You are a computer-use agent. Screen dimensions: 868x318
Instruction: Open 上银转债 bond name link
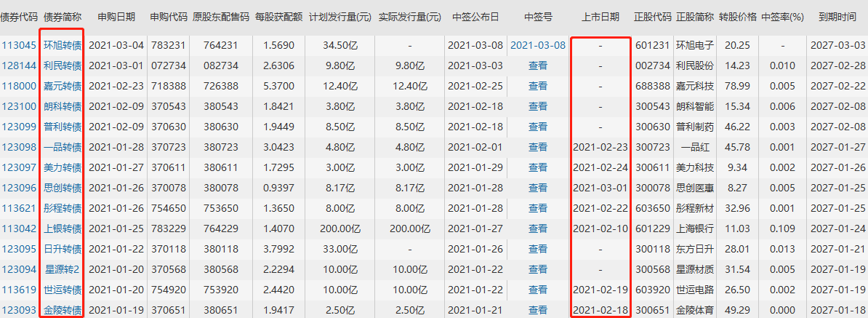[63, 228]
